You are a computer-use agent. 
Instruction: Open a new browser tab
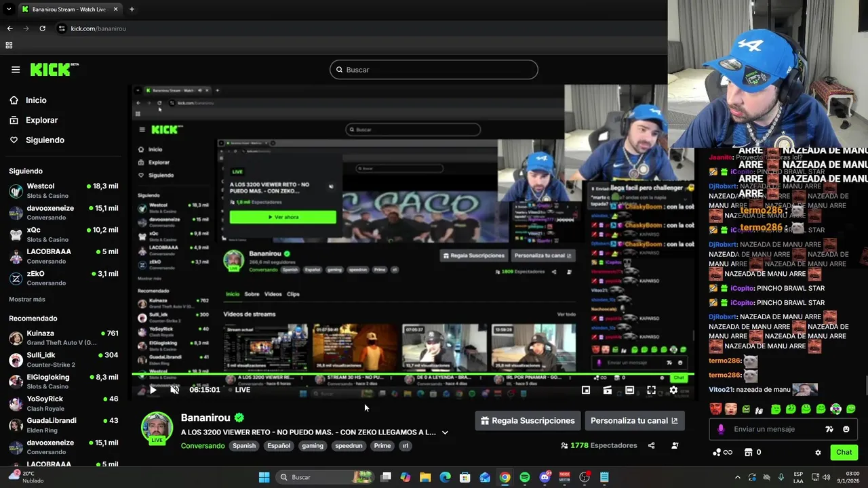(132, 9)
